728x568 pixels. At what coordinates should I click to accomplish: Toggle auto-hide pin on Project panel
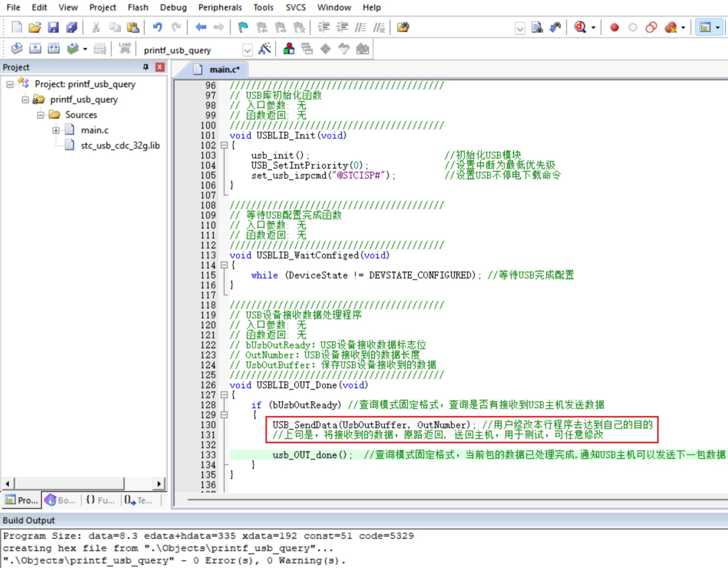point(146,67)
